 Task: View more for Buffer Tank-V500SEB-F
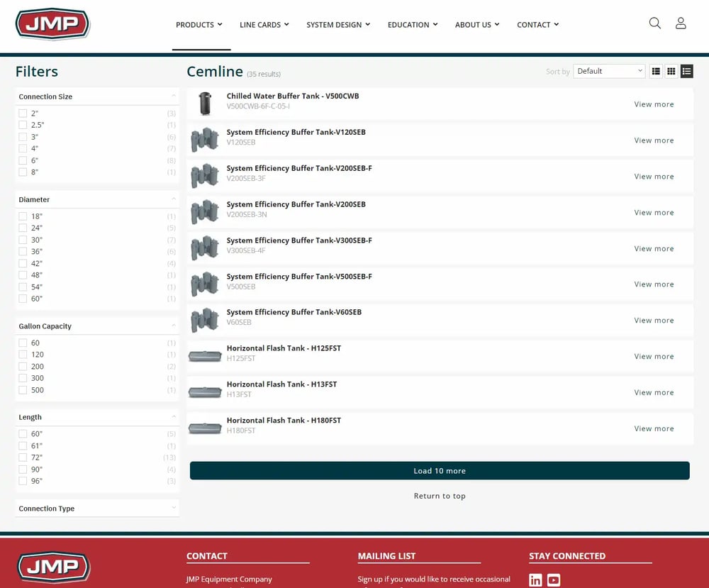pyautogui.click(x=654, y=284)
